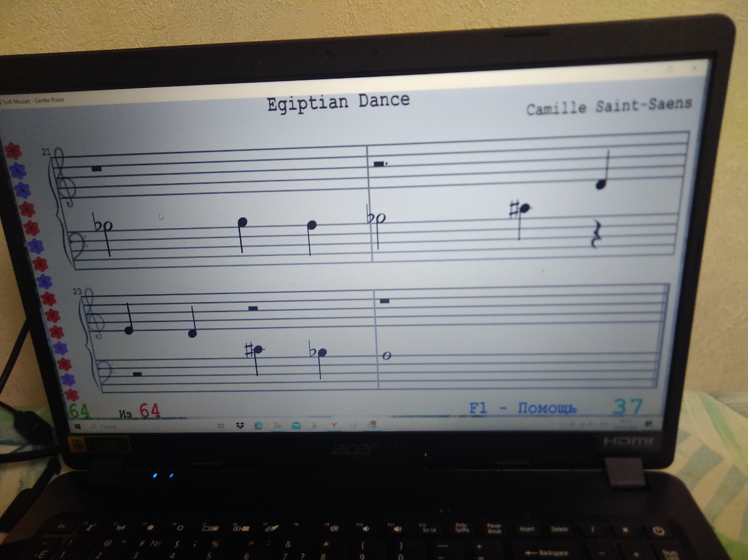This screenshot has width=748, height=560.
Task: Open Task View on the taskbar
Action: pos(221,425)
